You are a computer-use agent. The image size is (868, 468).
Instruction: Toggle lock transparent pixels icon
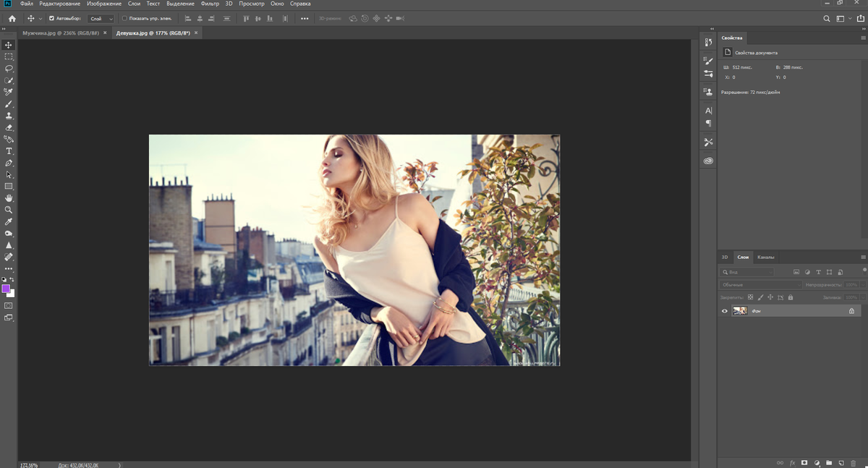(750, 297)
